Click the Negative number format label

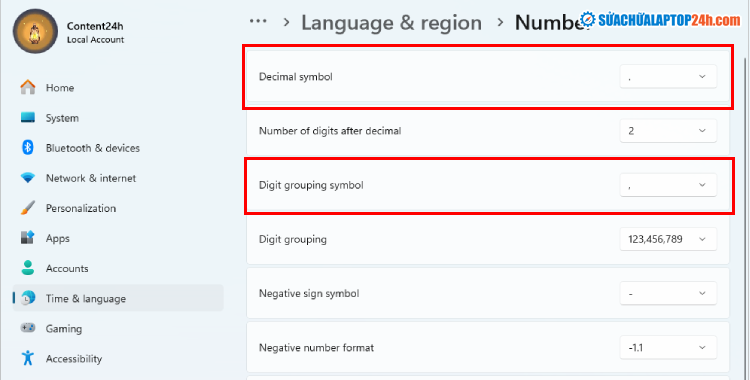(316, 347)
